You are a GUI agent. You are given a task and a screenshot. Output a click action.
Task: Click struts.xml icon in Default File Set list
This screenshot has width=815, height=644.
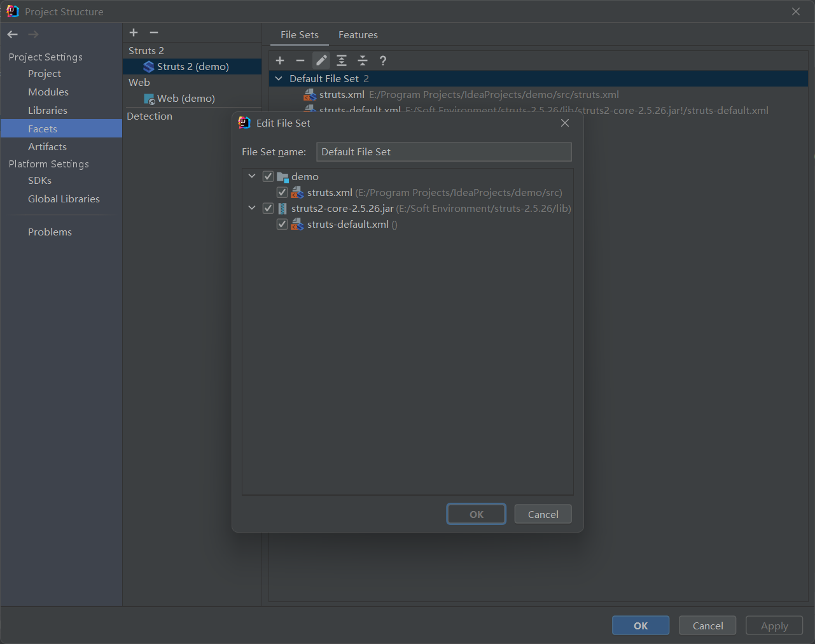pyautogui.click(x=310, y=95)
